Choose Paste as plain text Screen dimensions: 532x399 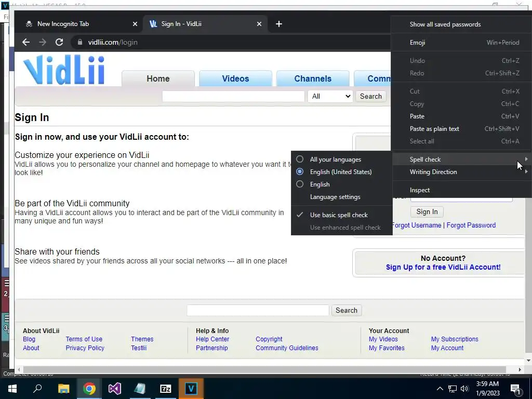click(461, 129)
